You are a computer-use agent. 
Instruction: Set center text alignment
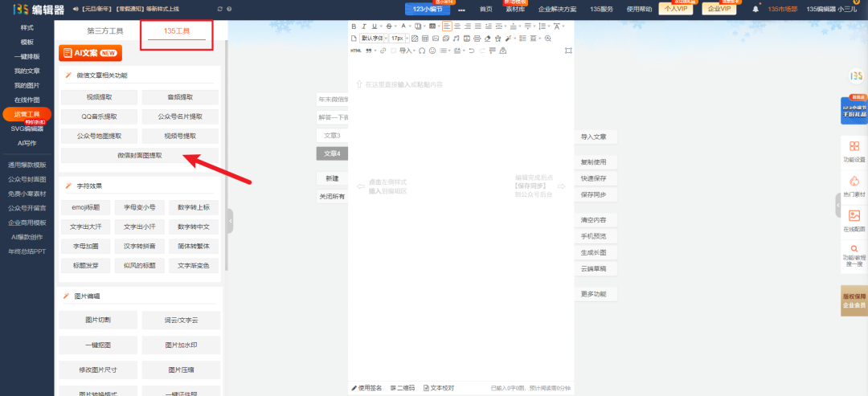[457, 26]
